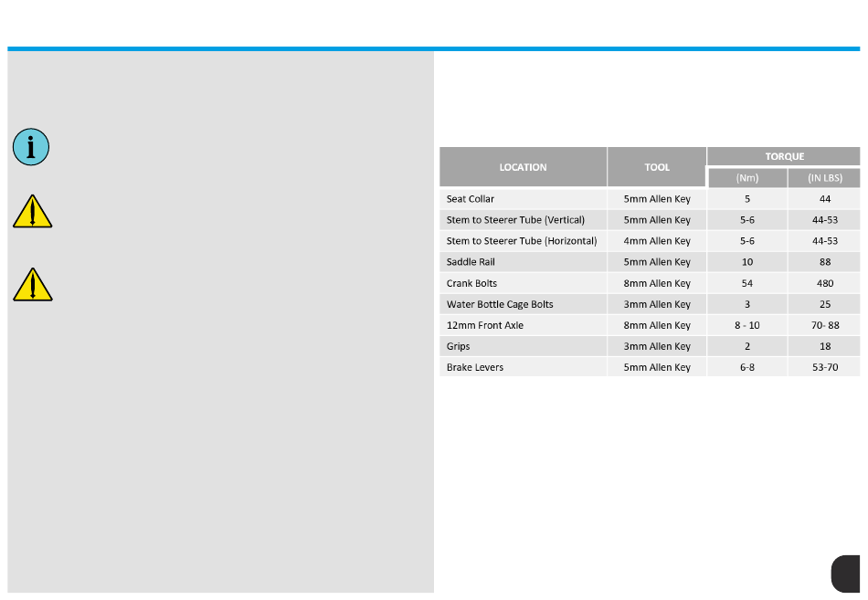Click the blue information icon
Viewport: 868px width, 600px height.
tap(31, 147)
